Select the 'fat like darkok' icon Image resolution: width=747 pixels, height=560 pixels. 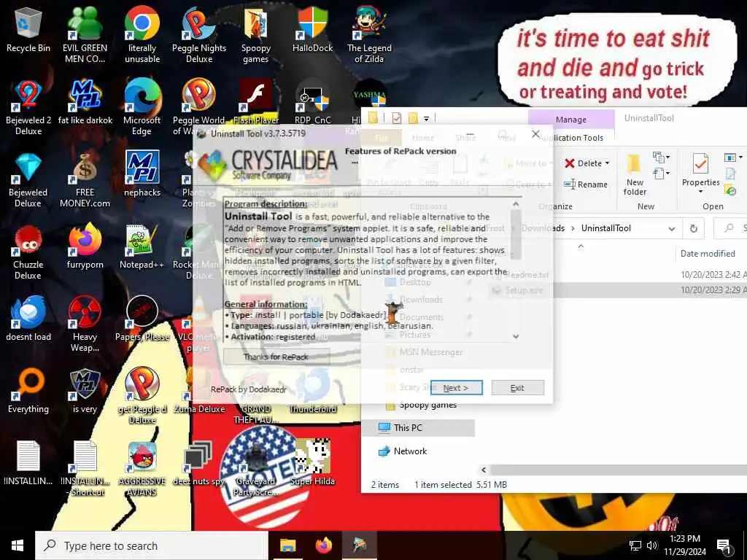pyautogui.click(x=85, y=102)
